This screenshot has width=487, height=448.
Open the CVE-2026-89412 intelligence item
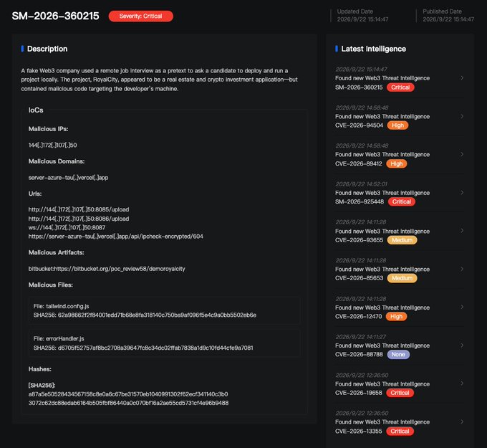coord(400,155)
